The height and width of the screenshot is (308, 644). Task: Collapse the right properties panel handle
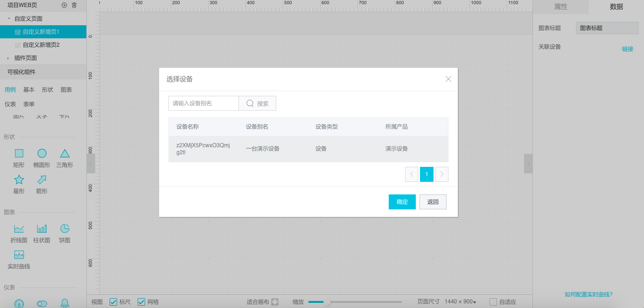tap(528, 164)
